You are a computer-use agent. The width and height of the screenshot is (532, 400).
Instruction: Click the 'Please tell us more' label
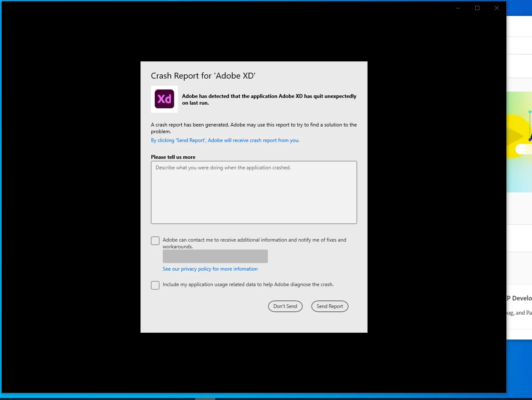(x=173, y=157)
